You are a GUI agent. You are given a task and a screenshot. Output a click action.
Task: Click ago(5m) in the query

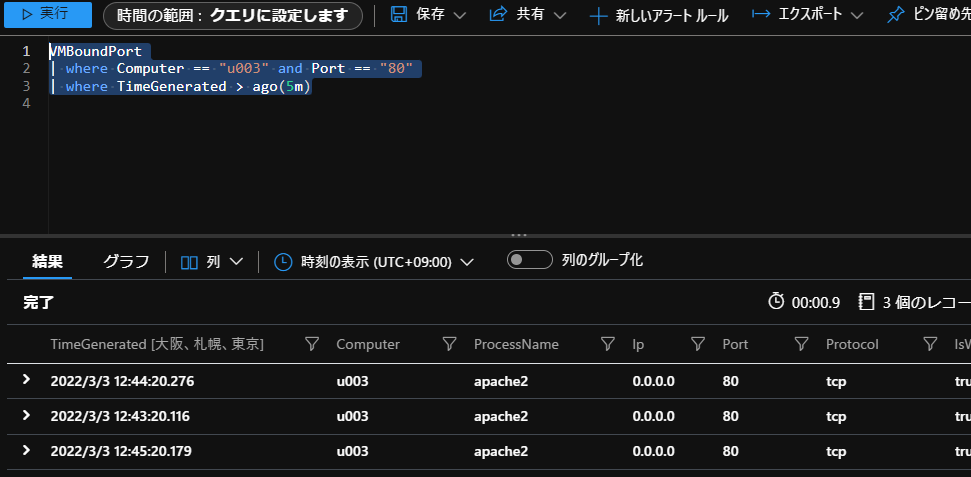click(x=281, y=86)
